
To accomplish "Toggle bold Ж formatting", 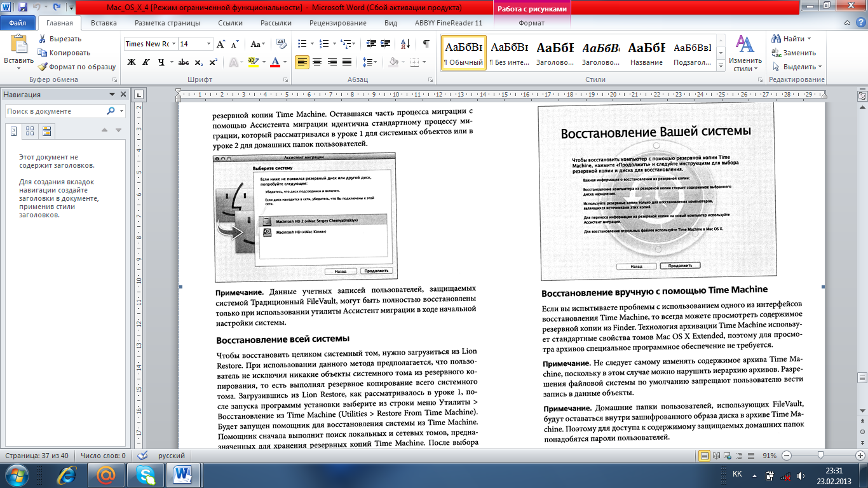I will 132,62.
